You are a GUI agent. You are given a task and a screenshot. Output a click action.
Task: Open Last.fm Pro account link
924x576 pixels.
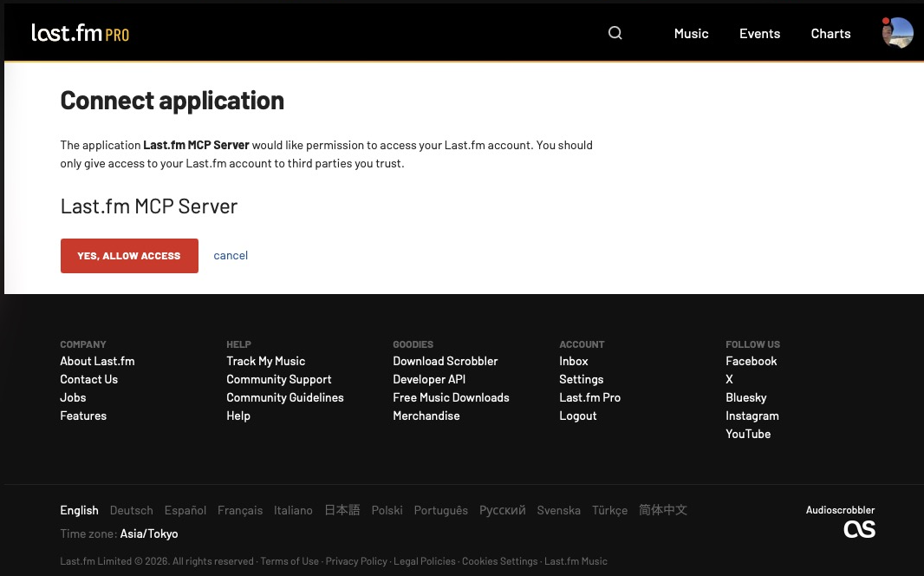click(x=590, y=397)
